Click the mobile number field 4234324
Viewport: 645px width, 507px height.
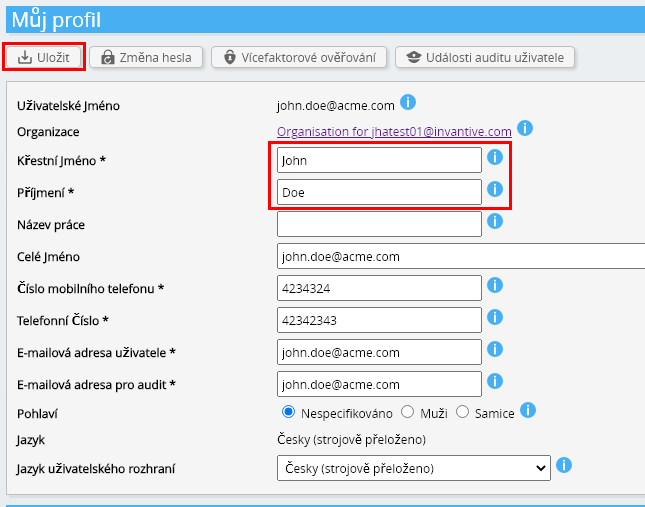[x=379, y=288]
